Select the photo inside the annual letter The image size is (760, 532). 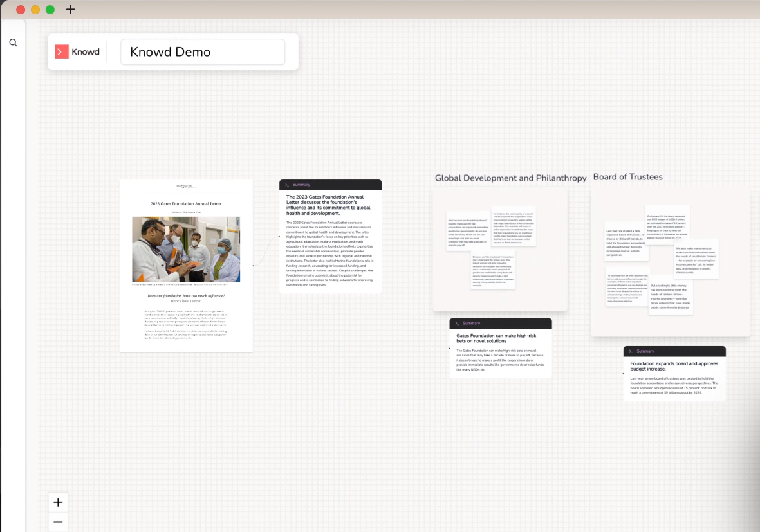[186, 249]
